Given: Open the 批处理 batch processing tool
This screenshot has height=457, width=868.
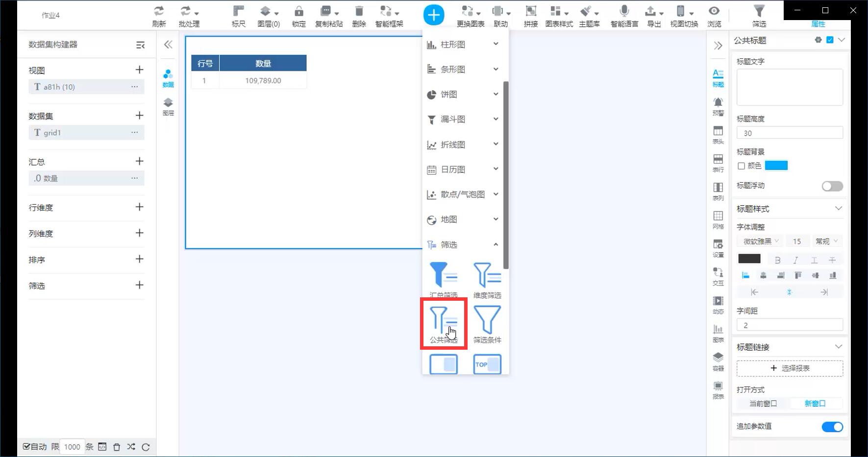Looking at the screenshot, I should (x=189, y=16).
